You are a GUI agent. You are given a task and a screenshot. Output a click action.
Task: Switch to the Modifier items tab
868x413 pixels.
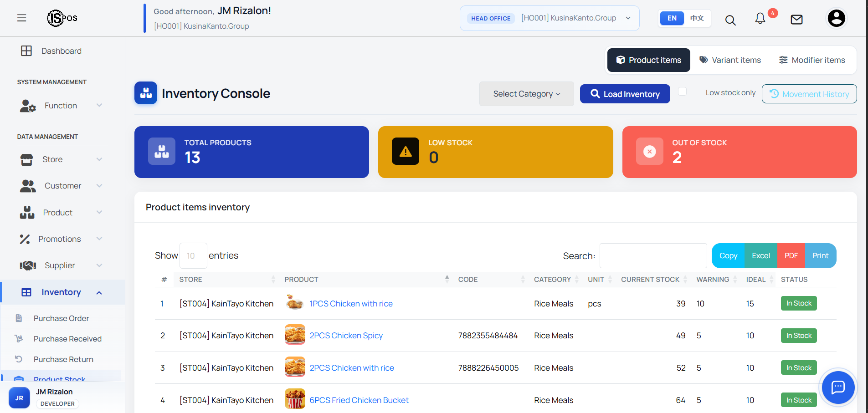click(812, 60)
